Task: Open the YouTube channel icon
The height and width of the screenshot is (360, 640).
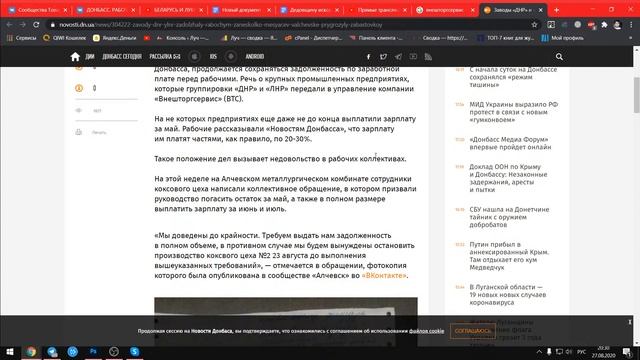Action: pyautogui.click(x=413, y=57)
